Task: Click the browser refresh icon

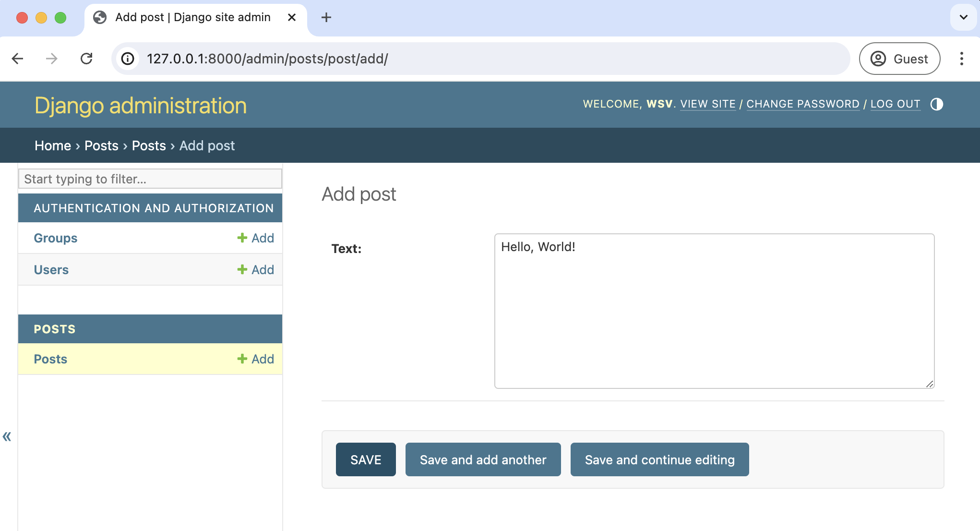Action: pos(87,59)
